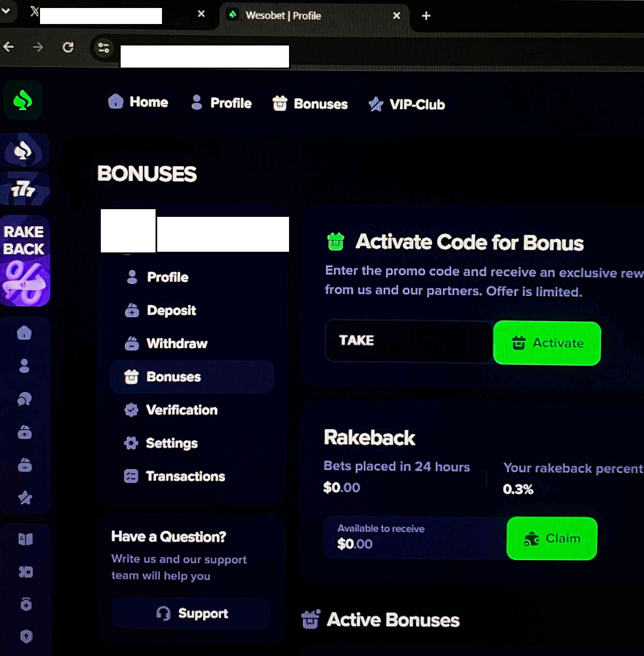Viewport: 644px width, 656px height.
Task: Click the $0.00 under Available to receive
Action: coord(355,544)
